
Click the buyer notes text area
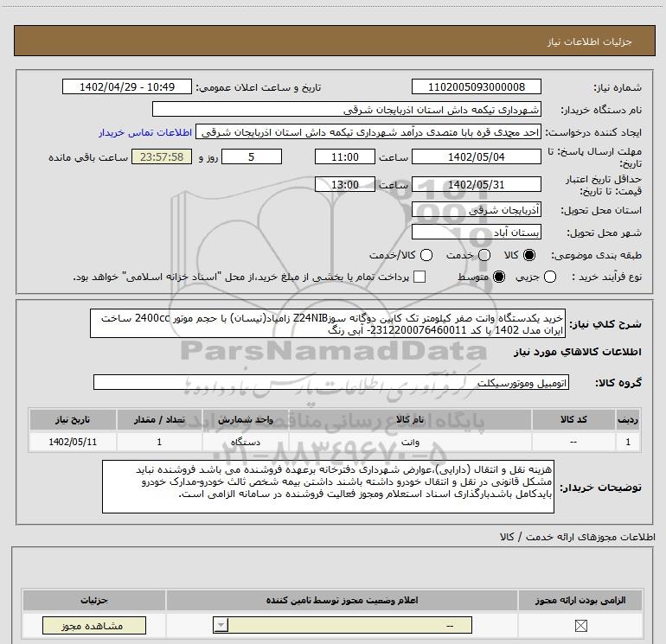coord(328,487)
